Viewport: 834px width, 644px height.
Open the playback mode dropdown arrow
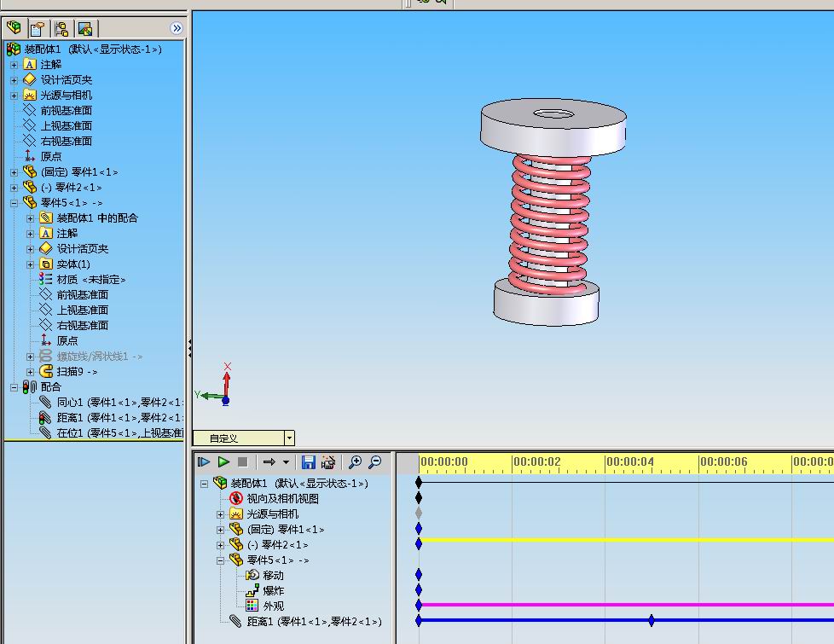click(x=286, y=462)
